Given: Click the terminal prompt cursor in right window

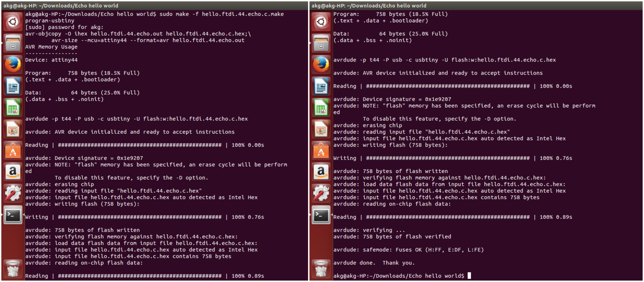Looking at the screenshot, I should click(469, 276).
